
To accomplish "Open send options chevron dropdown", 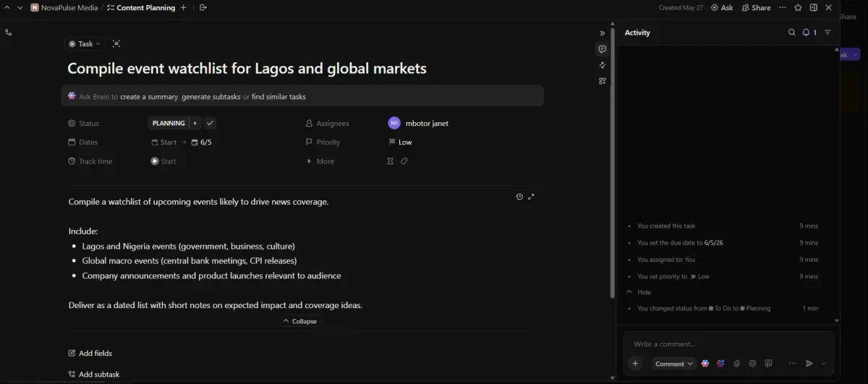I will [x=823, y=364].
